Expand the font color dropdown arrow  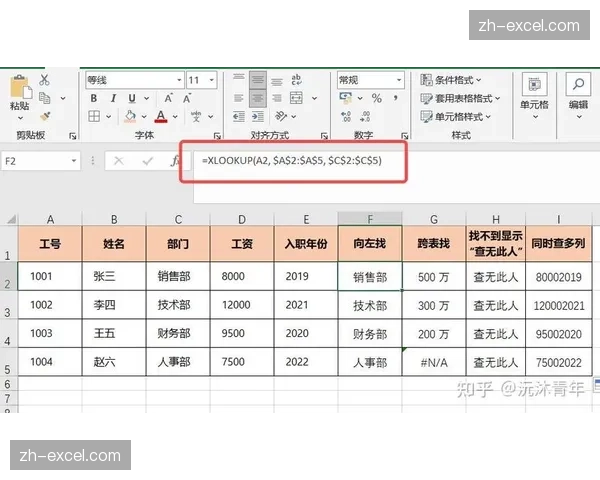[x=175, y=116]
